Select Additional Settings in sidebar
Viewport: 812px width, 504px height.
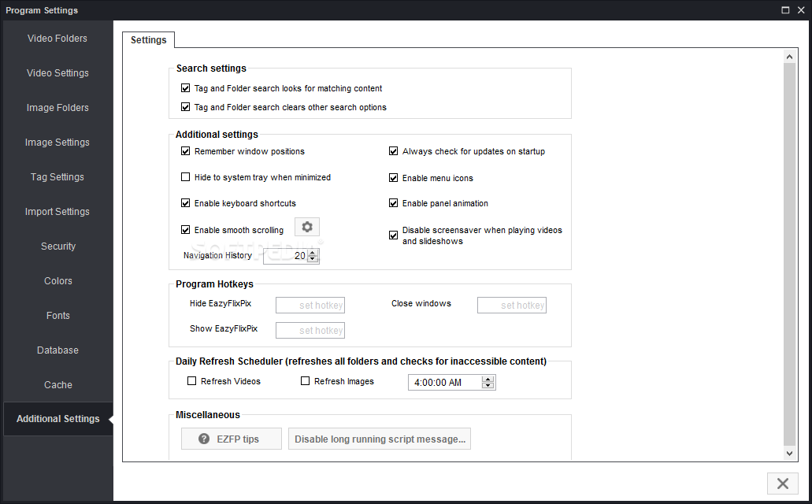pyautogui.click(x=57, y=418)
